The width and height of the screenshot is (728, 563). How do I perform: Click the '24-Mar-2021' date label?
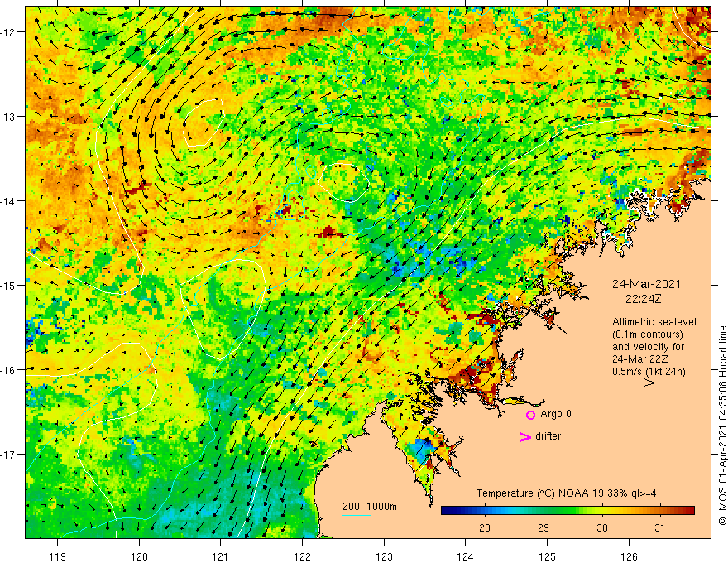click(x=646, y=284)
